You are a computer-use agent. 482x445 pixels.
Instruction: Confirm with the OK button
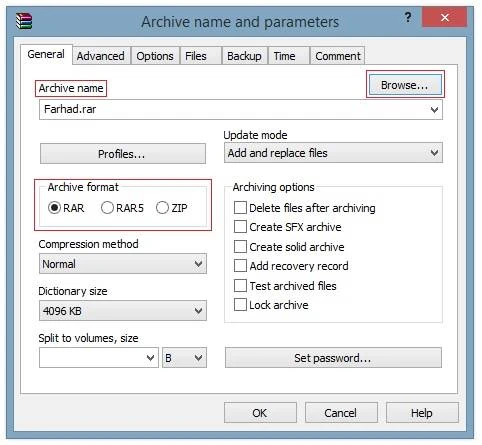click(x=260, y=413)
